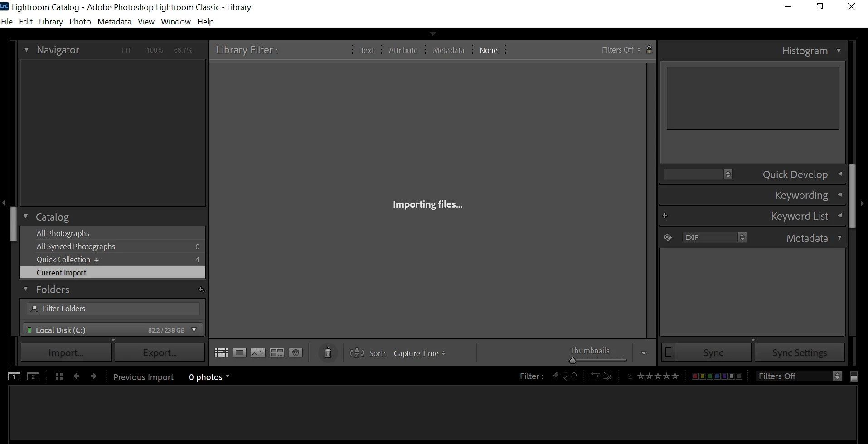Adjust the Thumbnails size slider handle
The image size is (868, 444).
572,361
